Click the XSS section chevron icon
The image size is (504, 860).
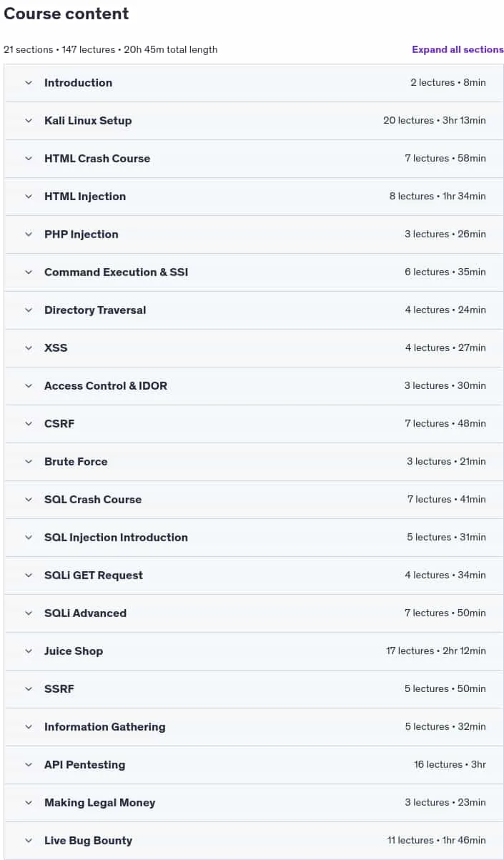pos(29,348)
